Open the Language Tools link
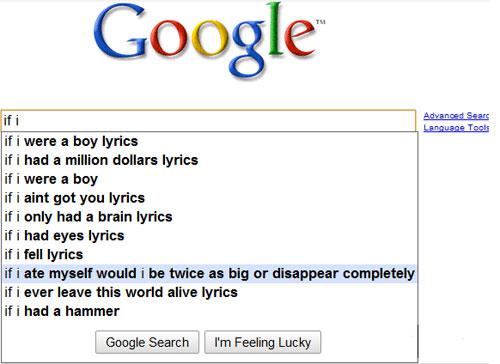This screenshot has width=500, height=364. coord(456,128)
